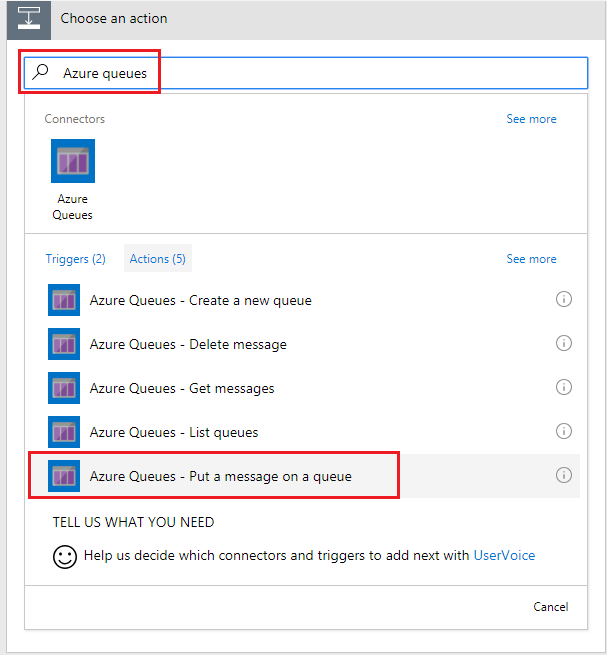Choose Azure Queues - Get messages
The width and height of the screenshot is (607, 655).
pos(304,388)
